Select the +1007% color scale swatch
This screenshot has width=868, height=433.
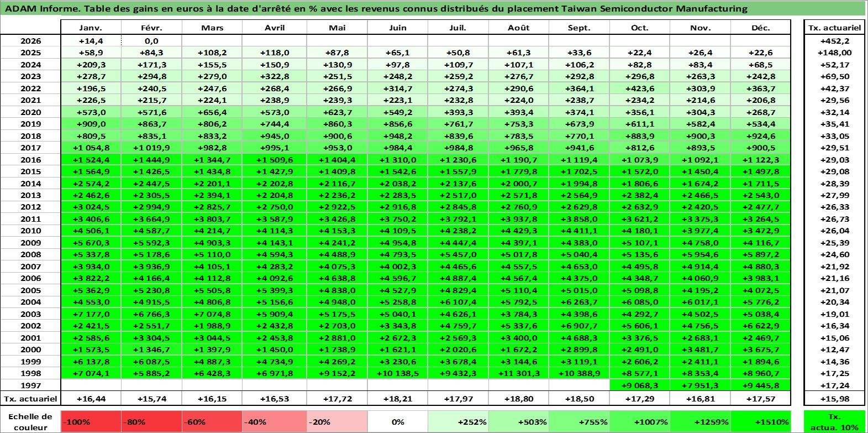pos(640,421)
